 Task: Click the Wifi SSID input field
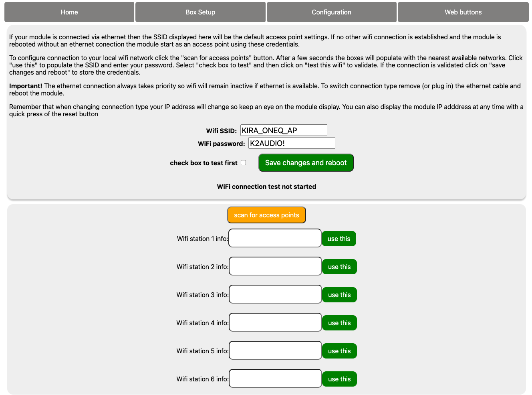coord(284,130)
